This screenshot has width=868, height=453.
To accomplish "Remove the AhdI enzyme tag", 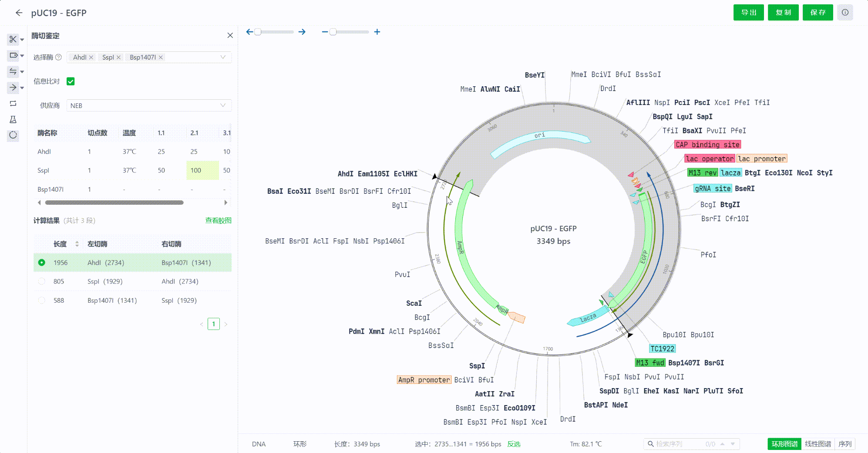I will click(91, 57).
